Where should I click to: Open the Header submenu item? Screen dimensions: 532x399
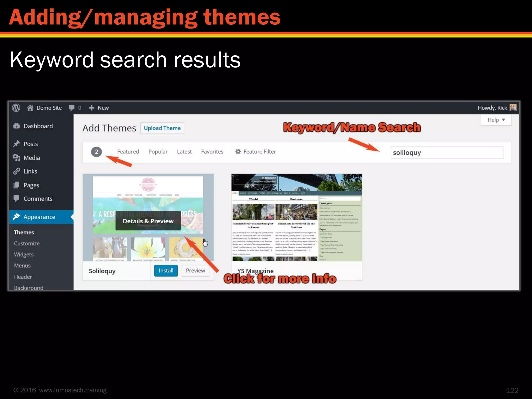click(23, 277)
